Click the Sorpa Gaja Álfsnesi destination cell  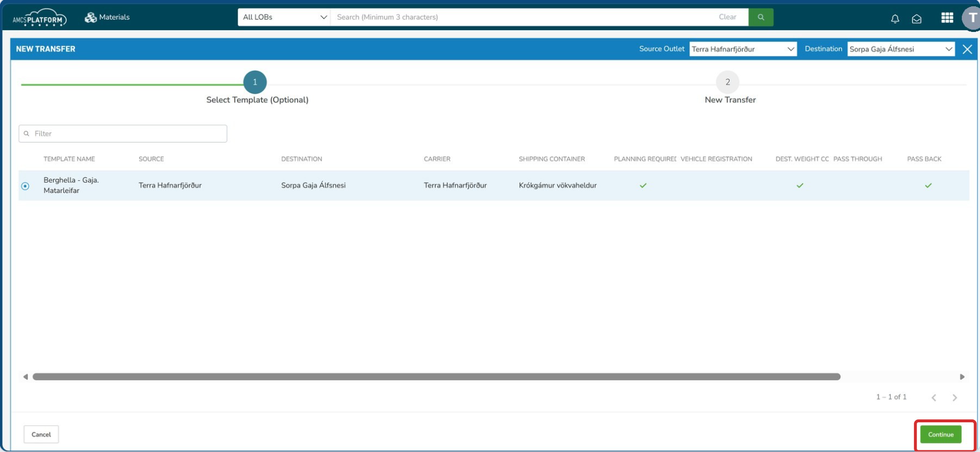point(313,185)
